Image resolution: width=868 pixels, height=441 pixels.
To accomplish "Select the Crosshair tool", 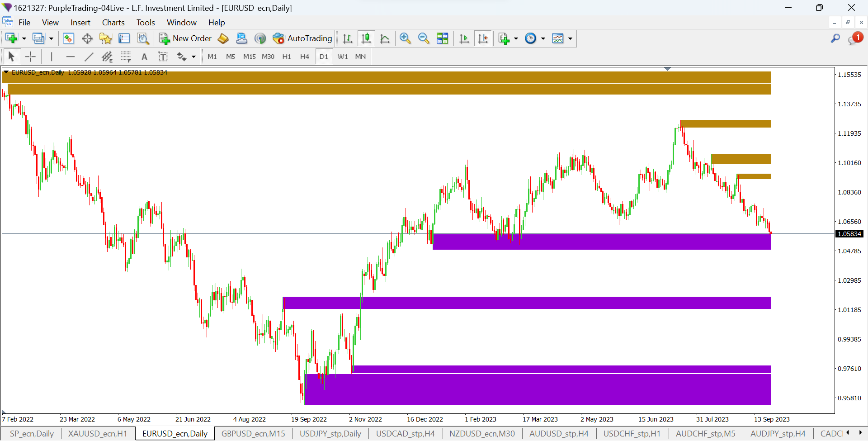I will point(30,57).
